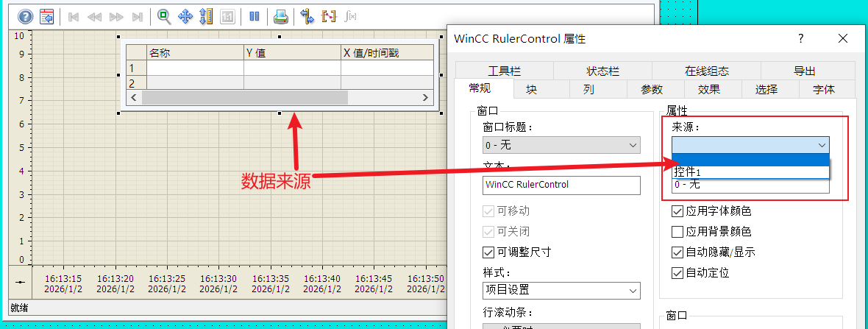Print the trend window
The height and width of the screenshot is (329, 868).
(281, 17)
